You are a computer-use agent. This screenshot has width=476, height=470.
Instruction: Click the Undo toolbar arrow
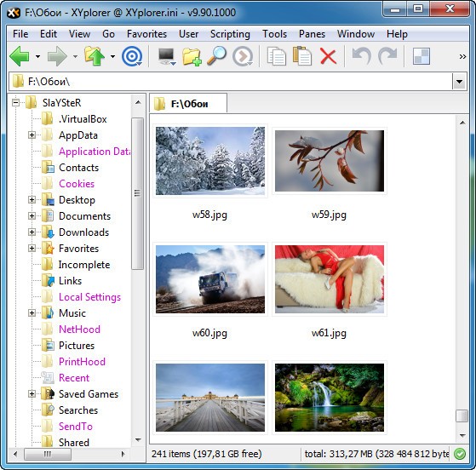(362, 56)
